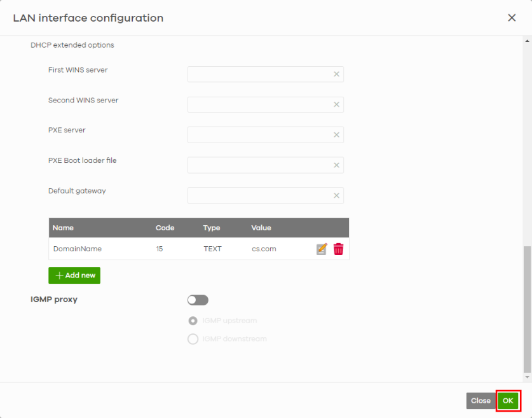Image resolution: width=532 pixels, height=418 pixels.
Task: Clear the PXE server field
Action: point(336,135)
